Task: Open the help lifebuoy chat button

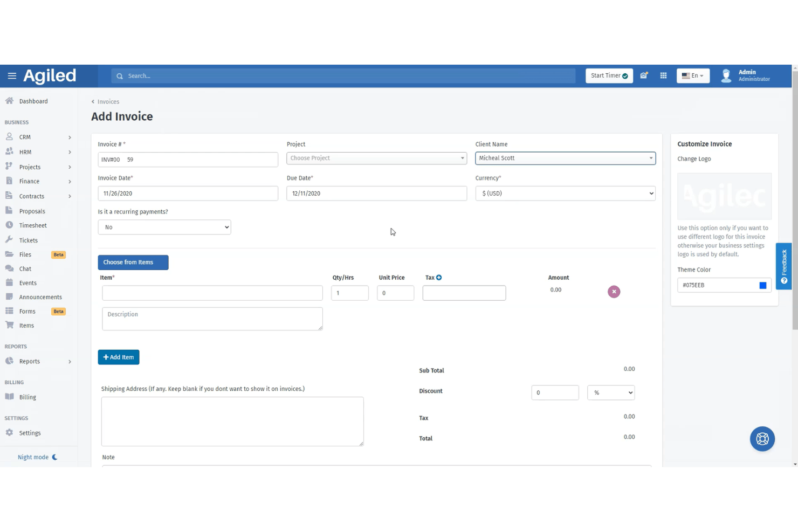Action: click(762, 439)
